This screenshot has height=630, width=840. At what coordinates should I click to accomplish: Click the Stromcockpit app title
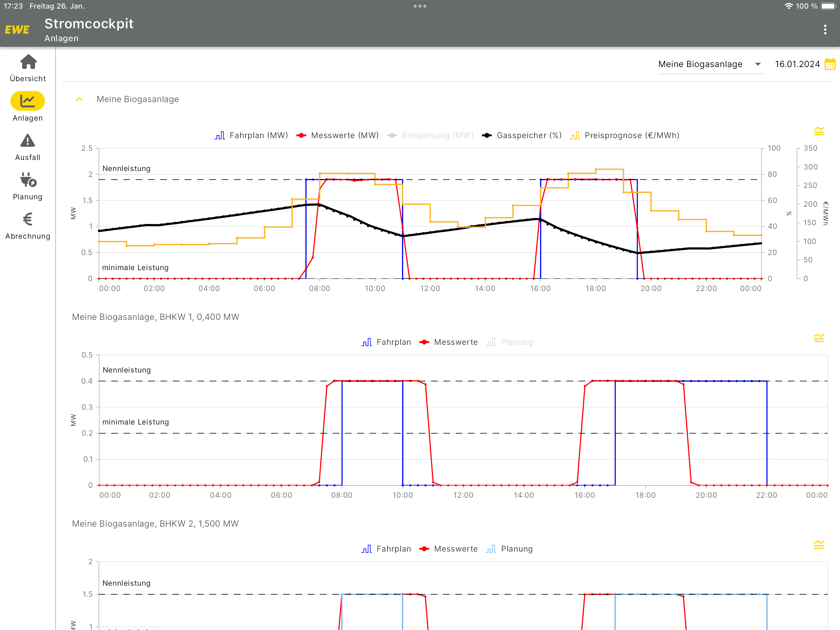click(x=89, y=24)
